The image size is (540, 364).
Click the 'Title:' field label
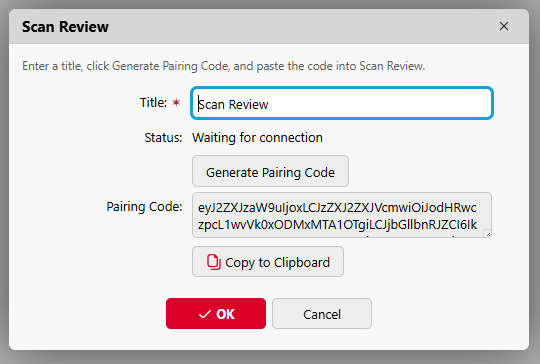pyautogui.click(x=153, y=103)
